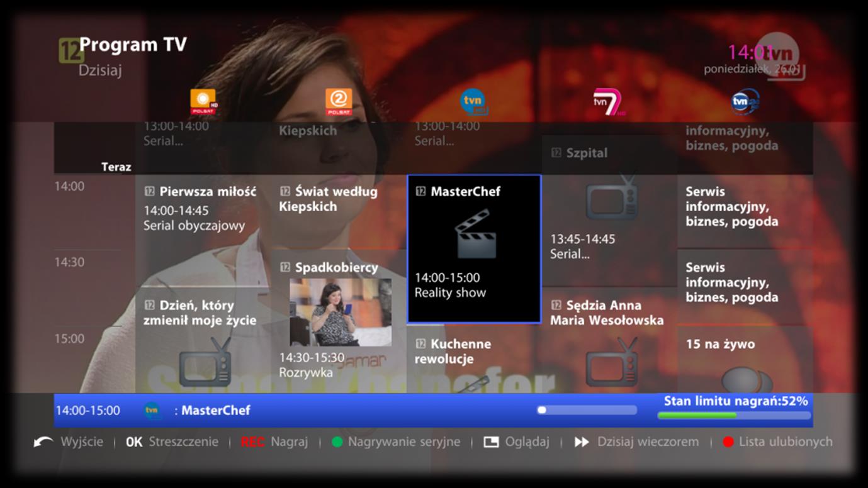The width and height of the screenshot is (868, 488).
Task: Click Nagraj to record
Action: [x=290, y=442]
